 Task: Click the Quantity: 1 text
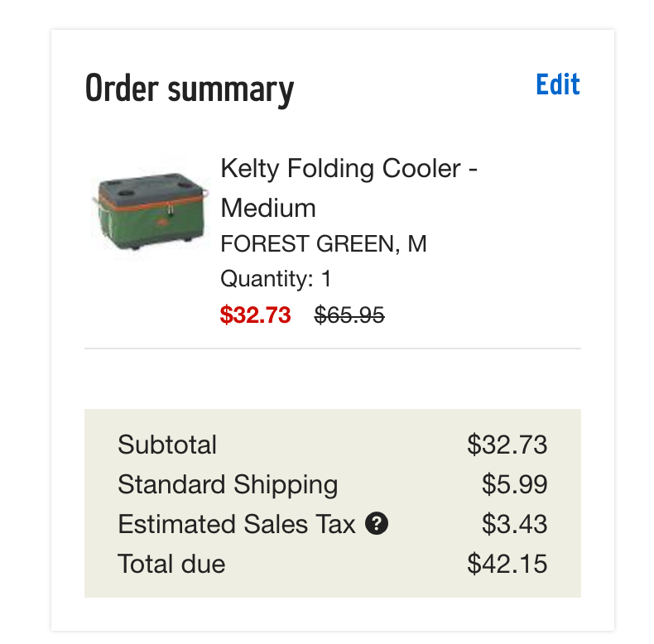pos(276,278)
